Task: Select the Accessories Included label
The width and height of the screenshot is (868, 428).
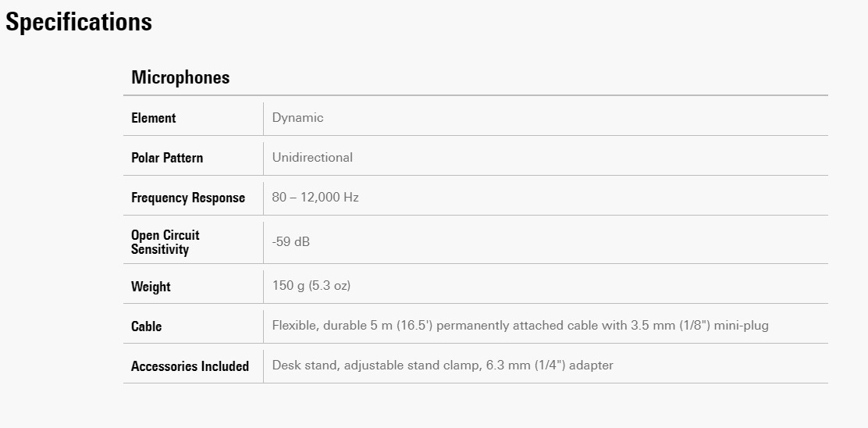Action: tap(190, 366)
